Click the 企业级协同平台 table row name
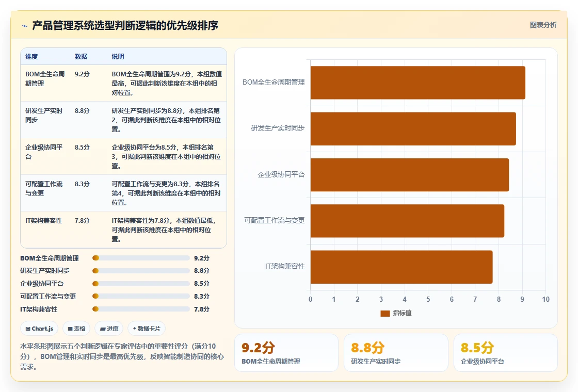This screenshot has height=392, width=578. [x=44, y=152]
